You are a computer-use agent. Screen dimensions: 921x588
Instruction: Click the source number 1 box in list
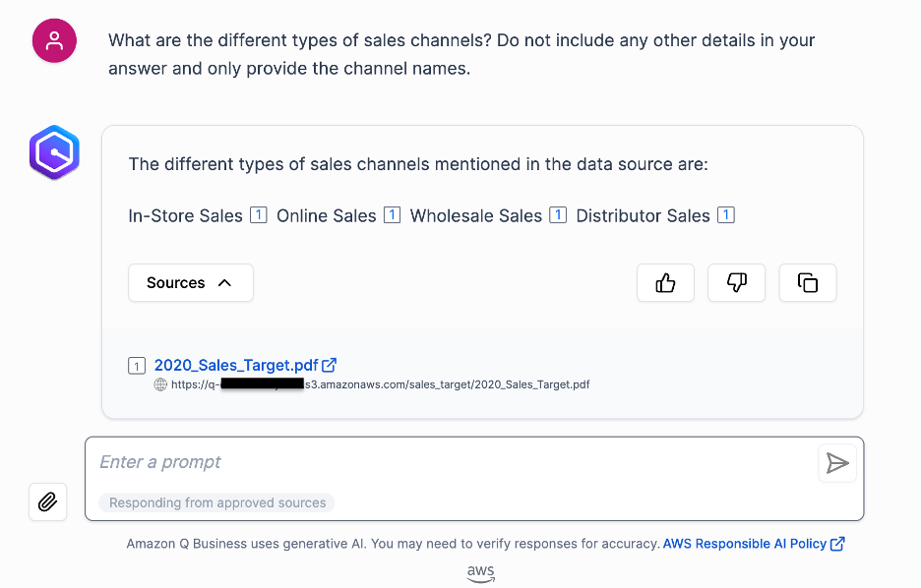pyautogui.click(x=137, y=366)
